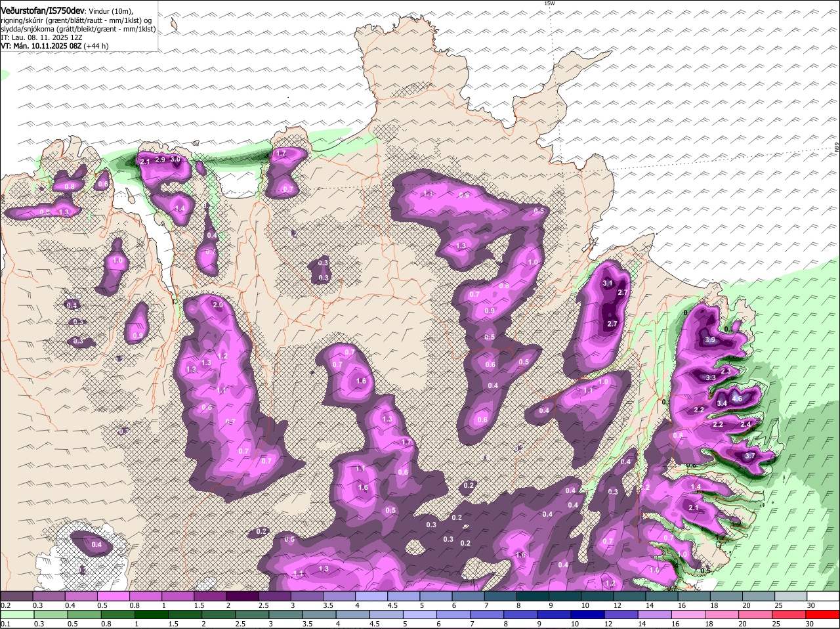
Task: Click the light blue upper legend swatch at 4
Action: pyautogui.click(x=371, y=596)
